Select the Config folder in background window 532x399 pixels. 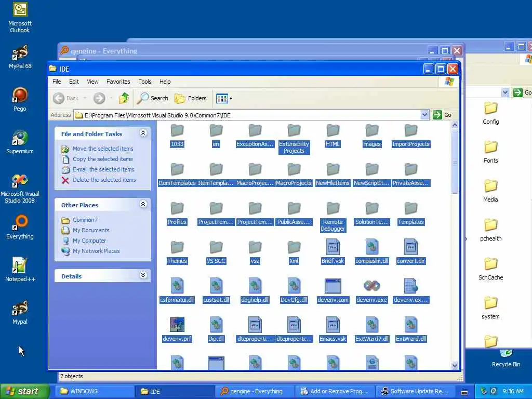(490, 113)
